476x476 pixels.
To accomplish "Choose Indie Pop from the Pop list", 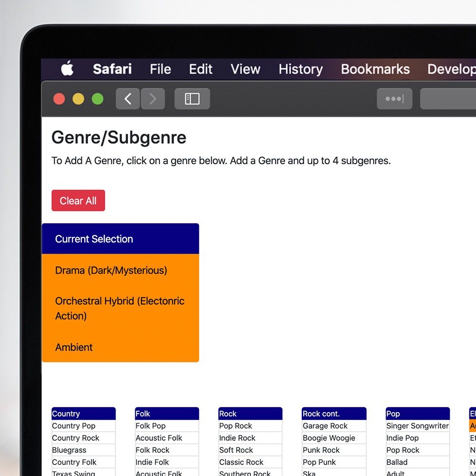I will (418, 438).
